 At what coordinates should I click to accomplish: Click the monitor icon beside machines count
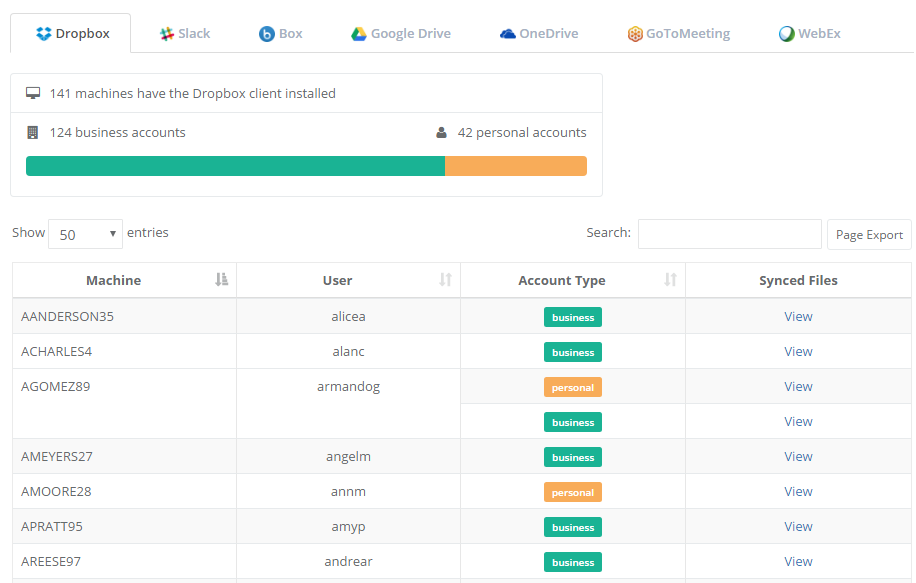pyautogui.click(x=33, y=93)
